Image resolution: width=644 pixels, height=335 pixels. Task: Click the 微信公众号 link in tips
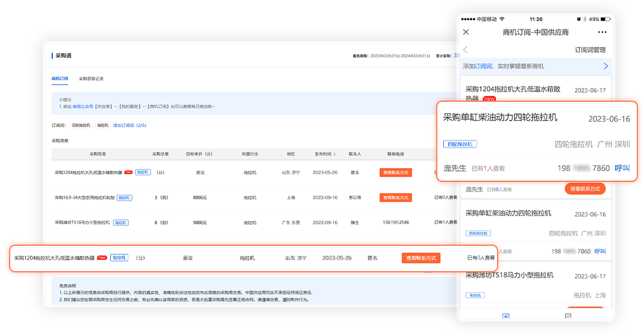(85, 107)
